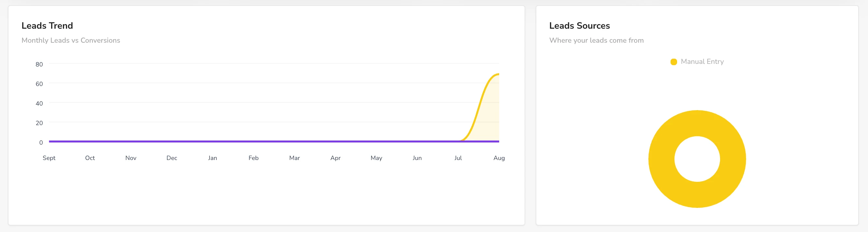Click the Aug label on the x-axis
868x232 pixels.
[499, 158]
